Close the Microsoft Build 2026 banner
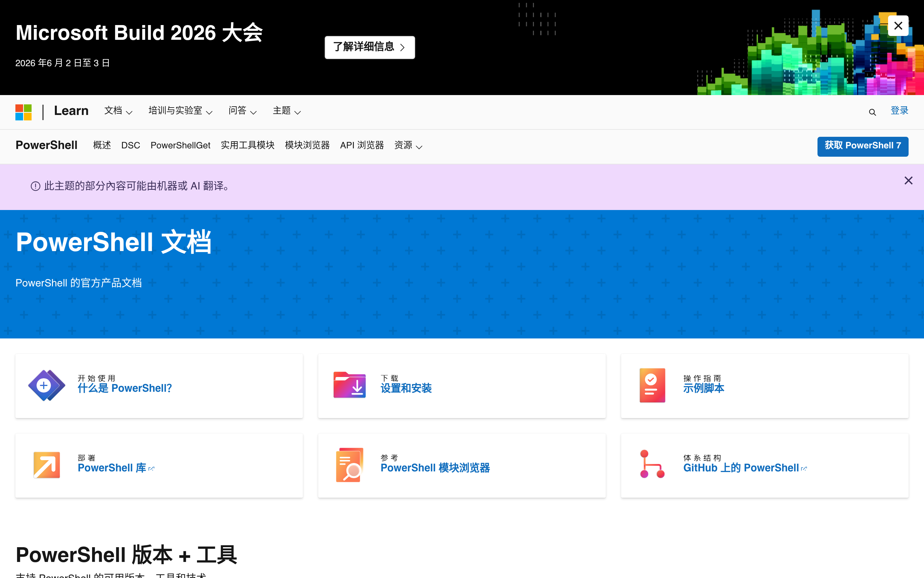Image resolution: width=924 pixels, height=578 pixels. pos(898,26)
